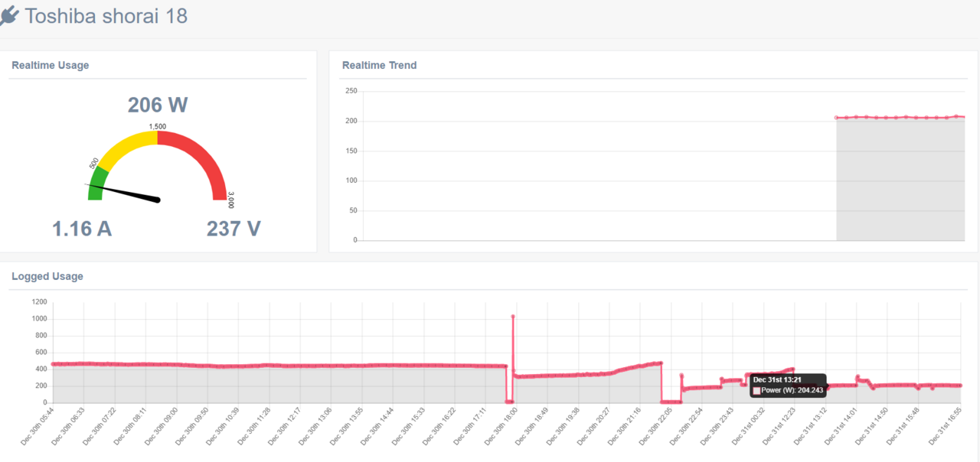Viewport: 980px width, 462px height.
Task: Click the Dec 31st 14:01 time label
Action: pyautogui.click(x=841, y=427)
